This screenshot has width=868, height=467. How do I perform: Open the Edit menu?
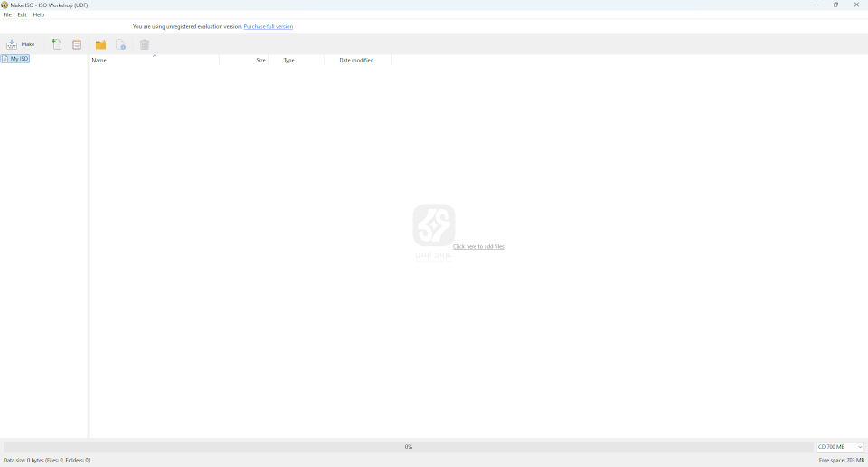click(22, 15)
